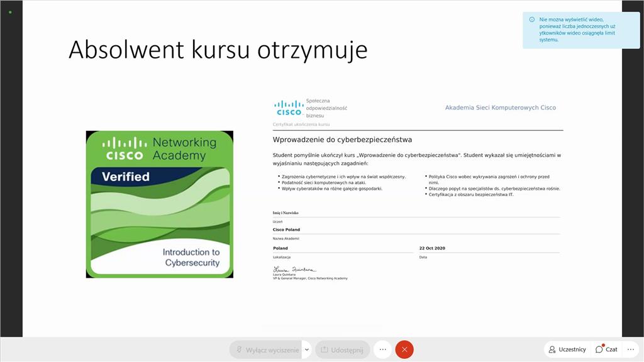Click "Networking Academy" text on the badge
Screen dimensions: 644x362
(x=184, y=148)
